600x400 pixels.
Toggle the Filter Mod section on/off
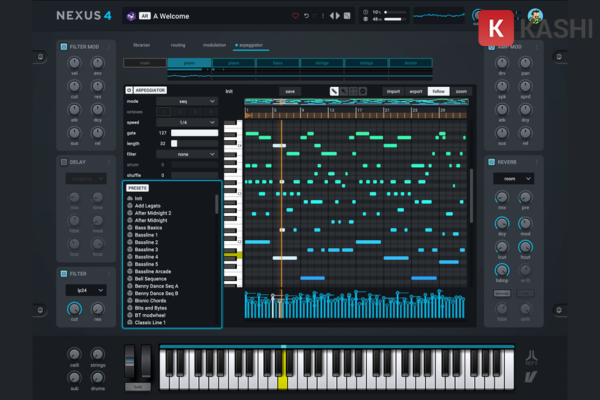(x=63, y=47)
